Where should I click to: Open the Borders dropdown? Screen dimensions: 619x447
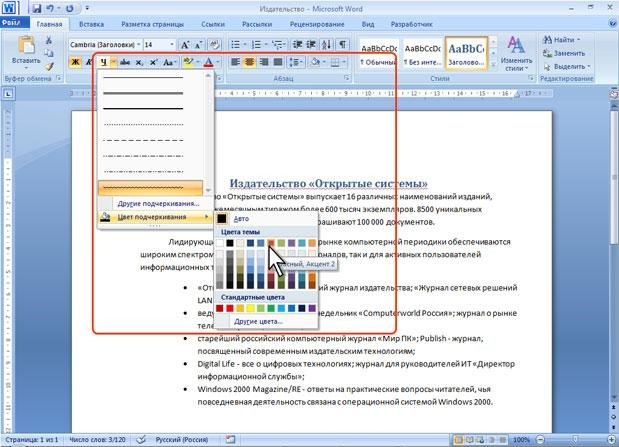pyautogui.click(x=344, y=62)
